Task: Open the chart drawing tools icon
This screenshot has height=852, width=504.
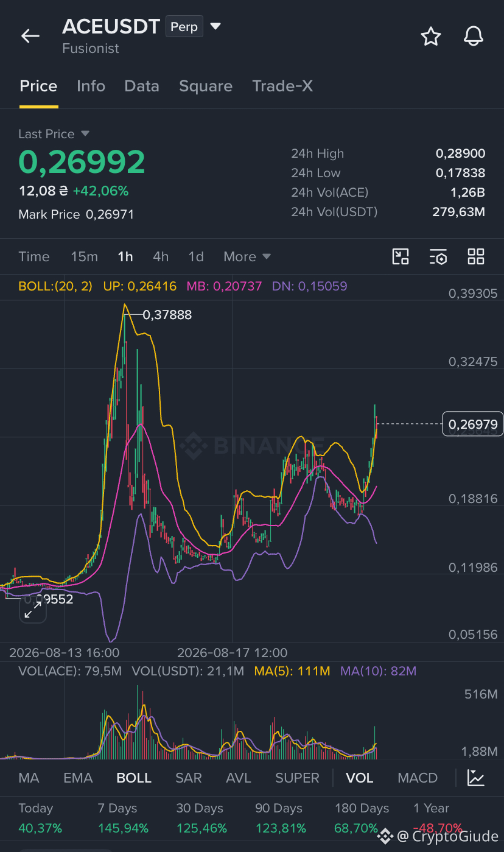Action: coord(401,256)
